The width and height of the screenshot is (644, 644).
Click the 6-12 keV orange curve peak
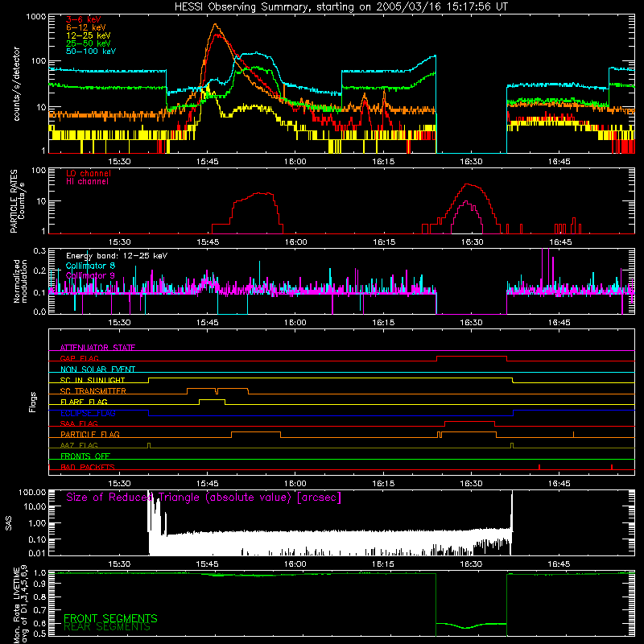click(x=216, y=25)
